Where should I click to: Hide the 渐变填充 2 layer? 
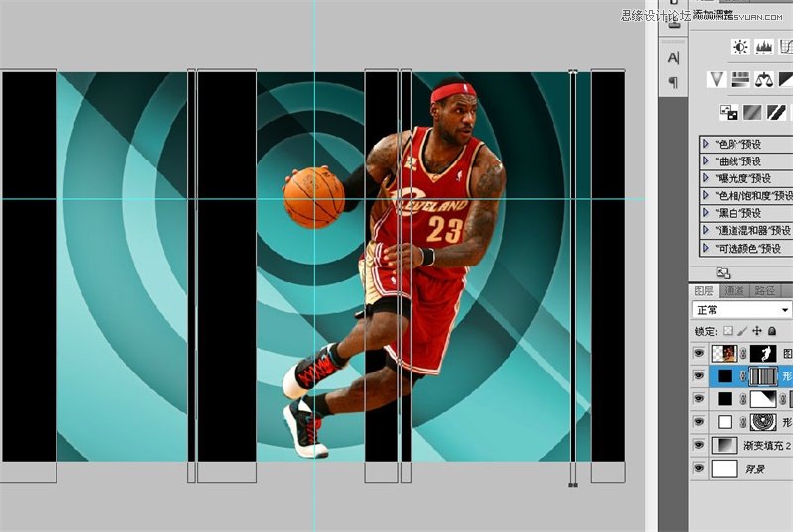point(699,445)
